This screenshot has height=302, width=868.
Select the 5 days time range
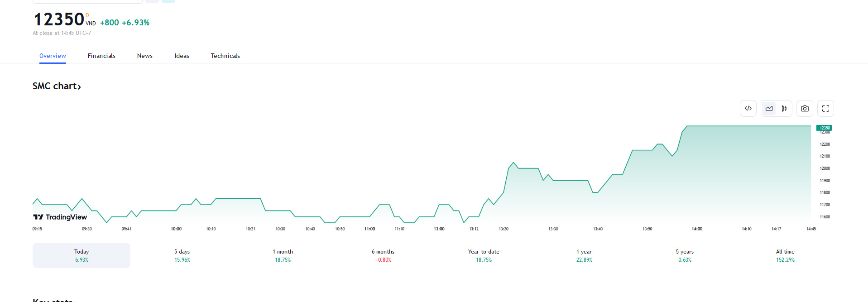click(182, 255)
